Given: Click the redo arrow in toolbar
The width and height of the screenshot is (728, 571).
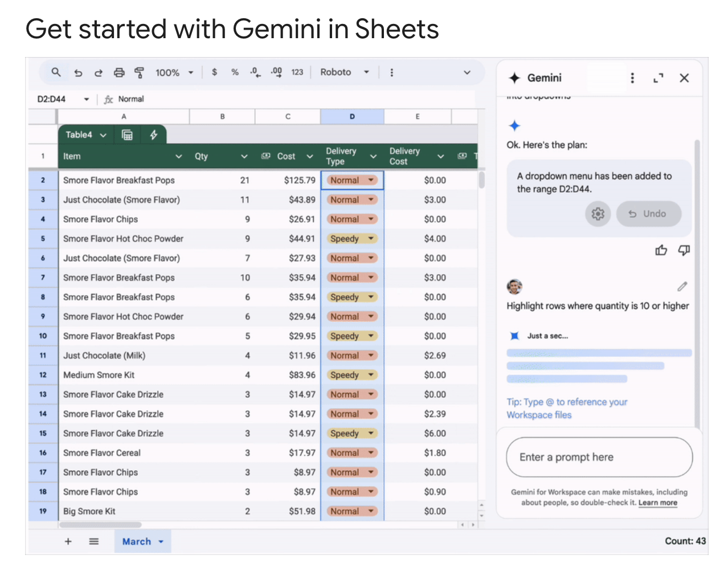Looking at the screenshot, I should (x=98, y=73).
